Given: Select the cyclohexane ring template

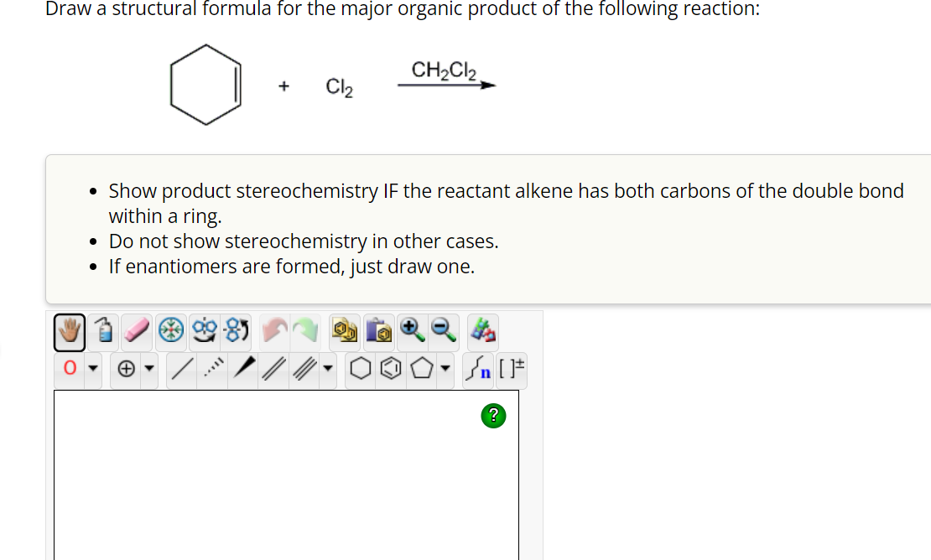Looking at the screenshot, I should point(360,368).
